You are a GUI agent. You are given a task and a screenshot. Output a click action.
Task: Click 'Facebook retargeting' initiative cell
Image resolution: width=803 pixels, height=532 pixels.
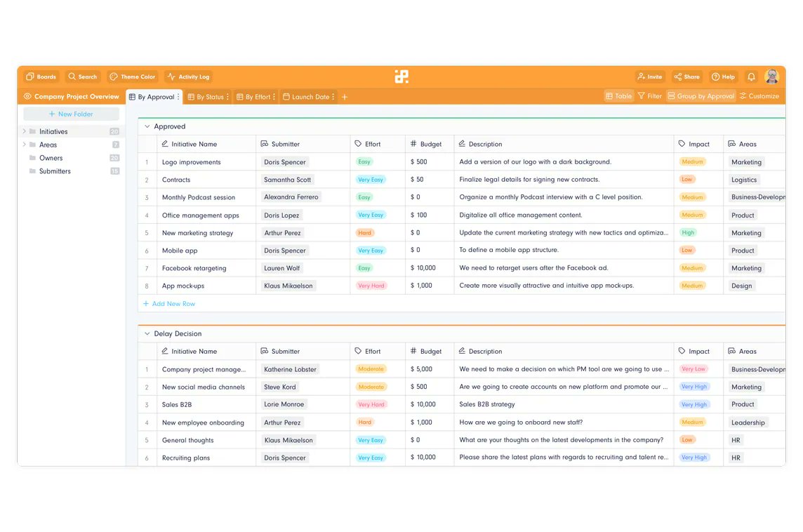206,268
